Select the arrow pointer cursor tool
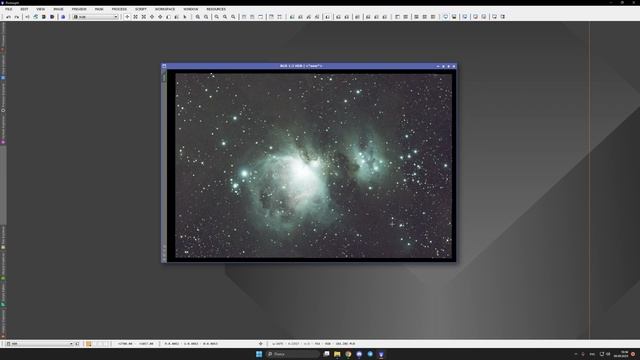This screenshot has height=360, width=640. pos(185,17)
